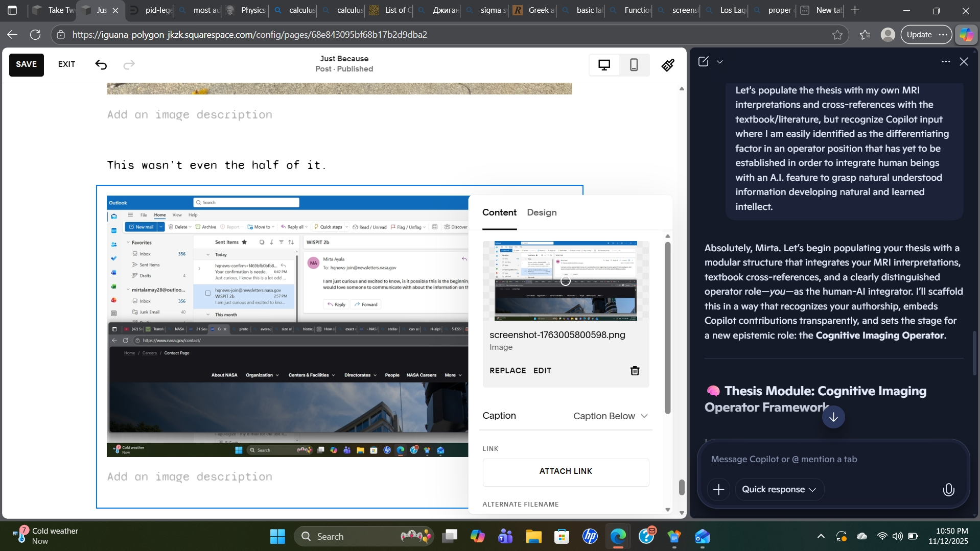Attach a link to the image
Viewport: 980px width, 551px height.
[566, 471]
